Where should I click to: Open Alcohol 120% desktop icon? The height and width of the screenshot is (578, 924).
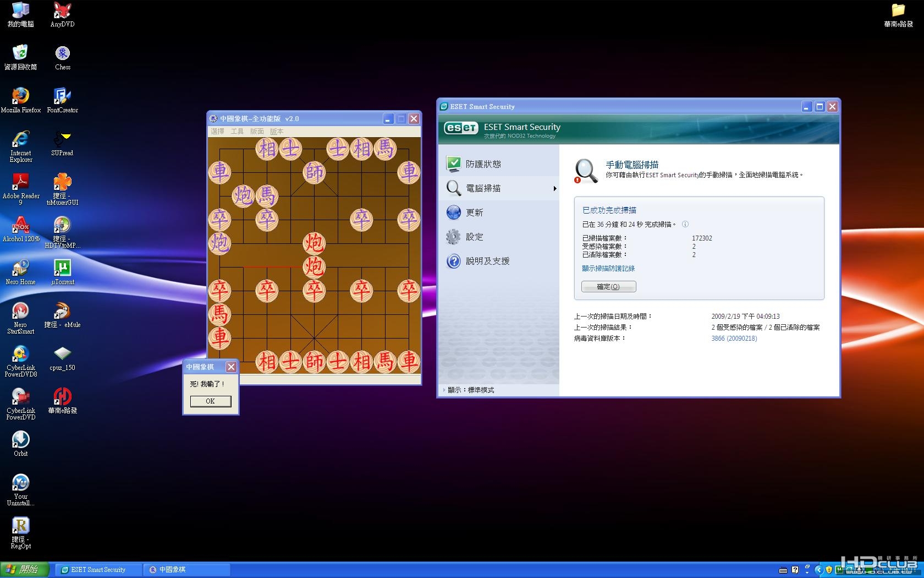click(x=20, y=229)
